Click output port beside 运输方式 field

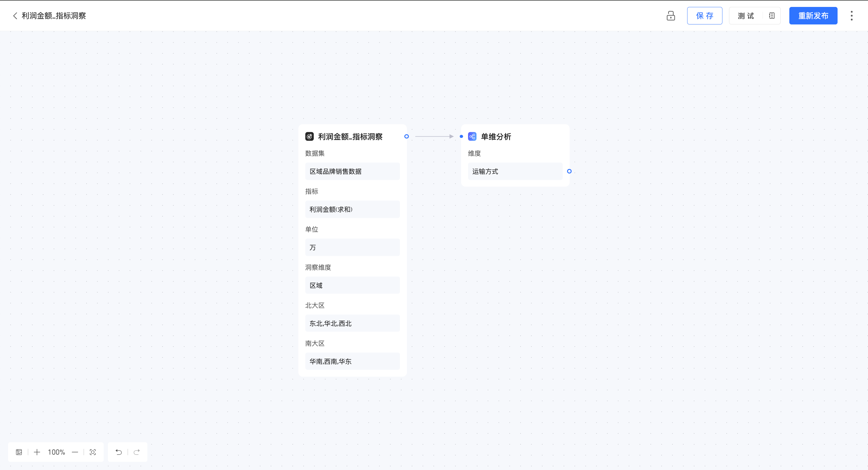[569, 171]
